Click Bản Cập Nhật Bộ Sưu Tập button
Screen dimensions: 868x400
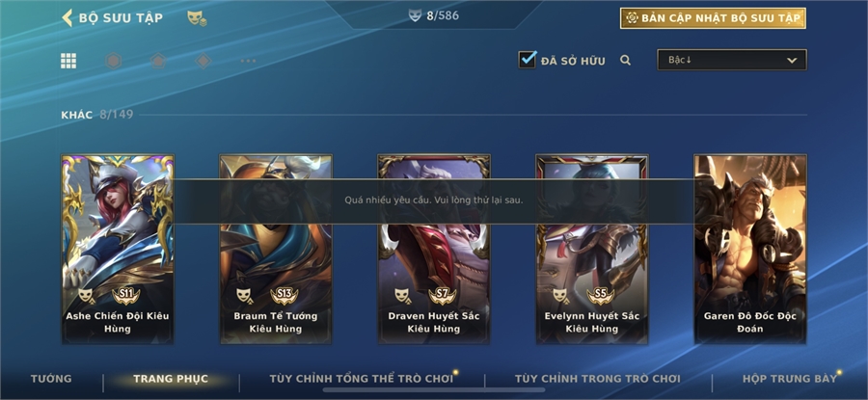point(713,18)
